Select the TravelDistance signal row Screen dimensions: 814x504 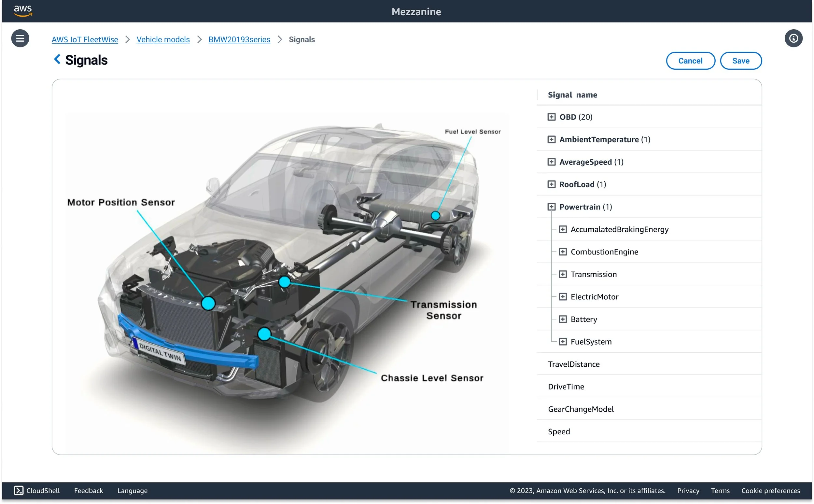[x=574, y=364]
